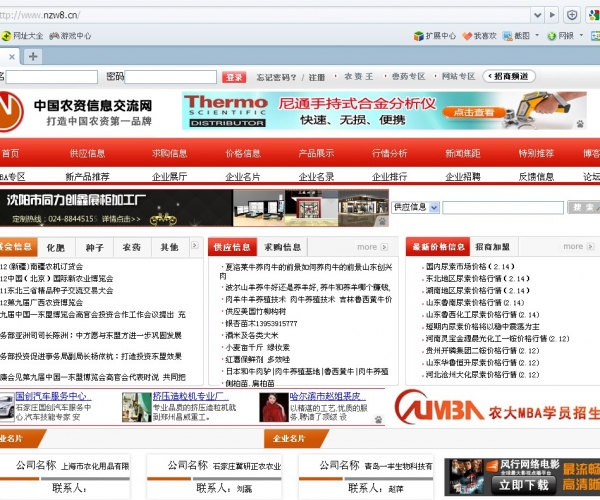
Task: Select the 招商加盟 tab
Action: tap(492, 247)
